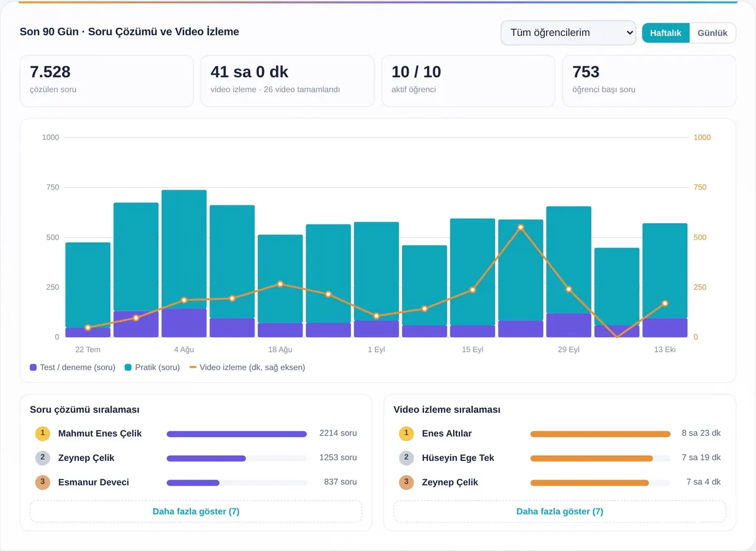This screenshot has width=756, height=551.
Task: Select the 10 / 10 aktif öğrenci card
Action: pyautogui.click(x=468, y=81)
